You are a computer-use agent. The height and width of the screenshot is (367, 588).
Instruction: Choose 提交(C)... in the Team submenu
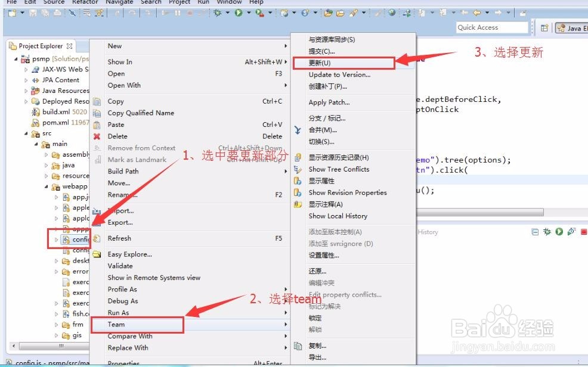[353, 51]
